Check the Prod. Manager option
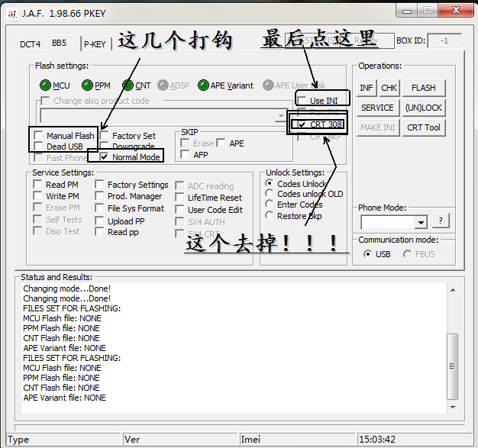This screenshot has width=478, height=448. [99, 195]
